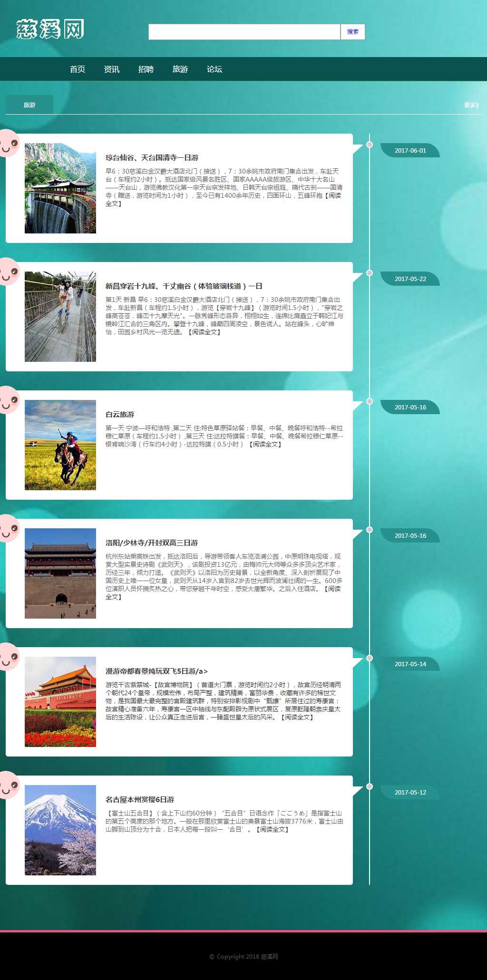Select the 旅游 section tab
This screenshot has width=487, height=980.
[29, 105]
